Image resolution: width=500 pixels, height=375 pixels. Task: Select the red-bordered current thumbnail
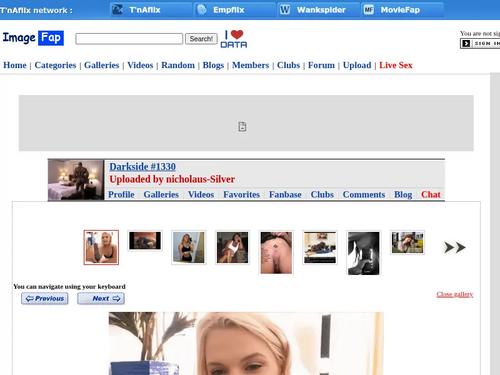(101, 247)
